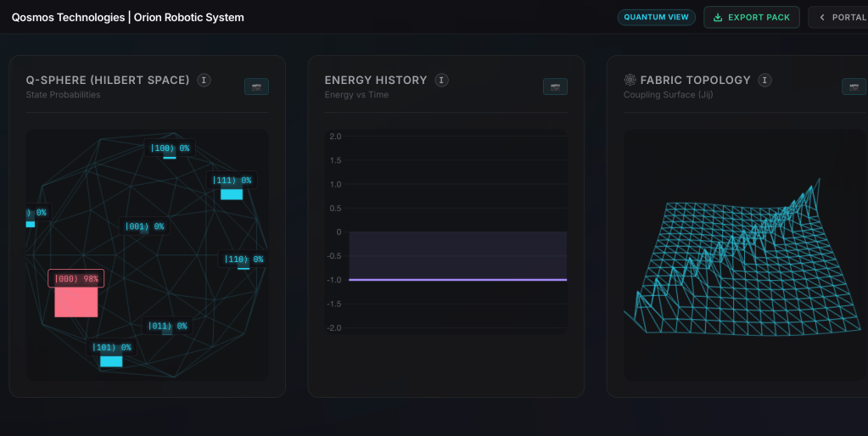This screenshot has width=868, height=436.
Task: Click the download icon in Export Pack
Action: tap(718, 17)
